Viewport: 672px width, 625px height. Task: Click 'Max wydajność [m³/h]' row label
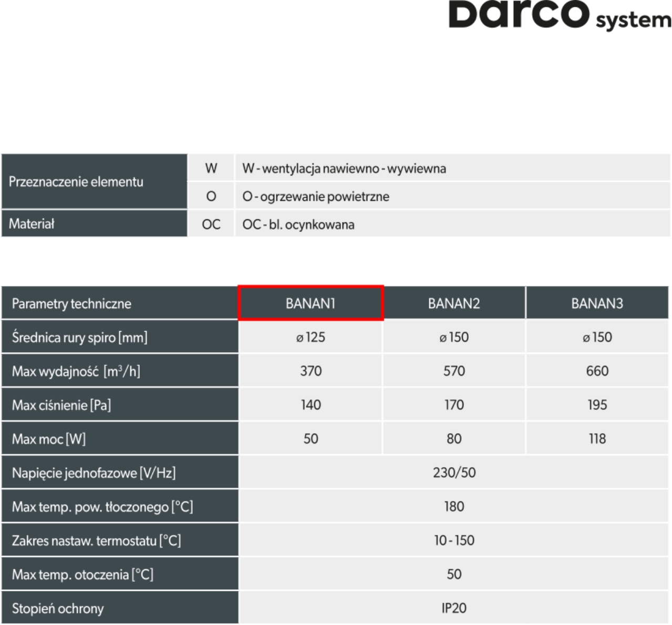120,371
